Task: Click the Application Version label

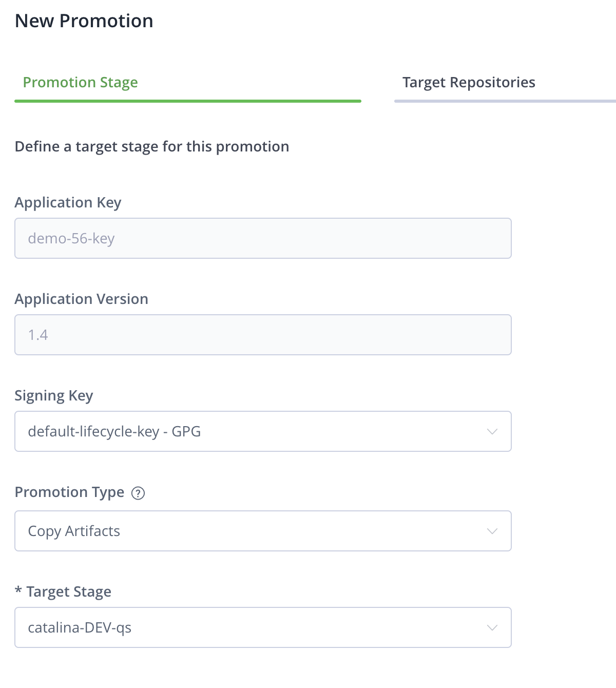Action: click(81, 299)
